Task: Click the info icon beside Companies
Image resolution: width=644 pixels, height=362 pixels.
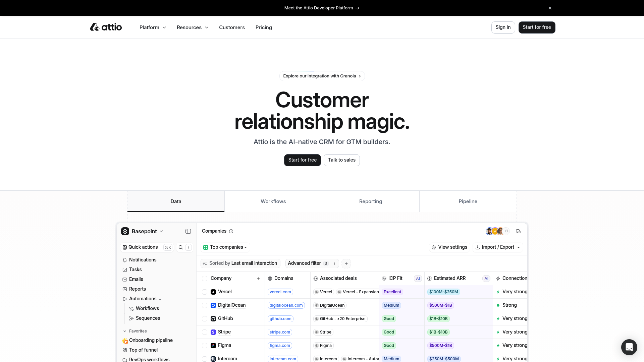Action: (x=231, y=231)
